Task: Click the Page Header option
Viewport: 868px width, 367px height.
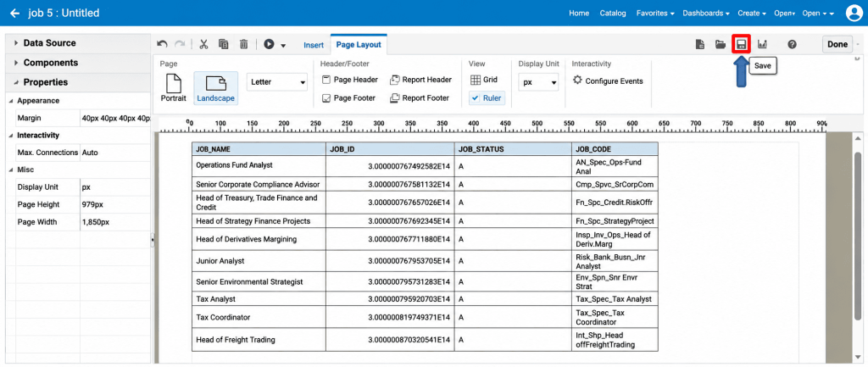Action: [350, 80]
